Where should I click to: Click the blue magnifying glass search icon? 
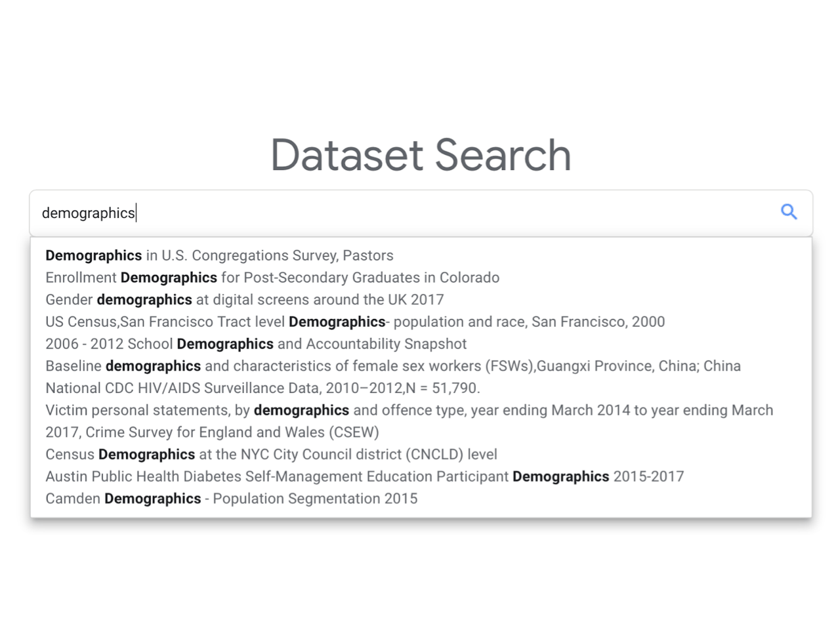tap(789, 212)
